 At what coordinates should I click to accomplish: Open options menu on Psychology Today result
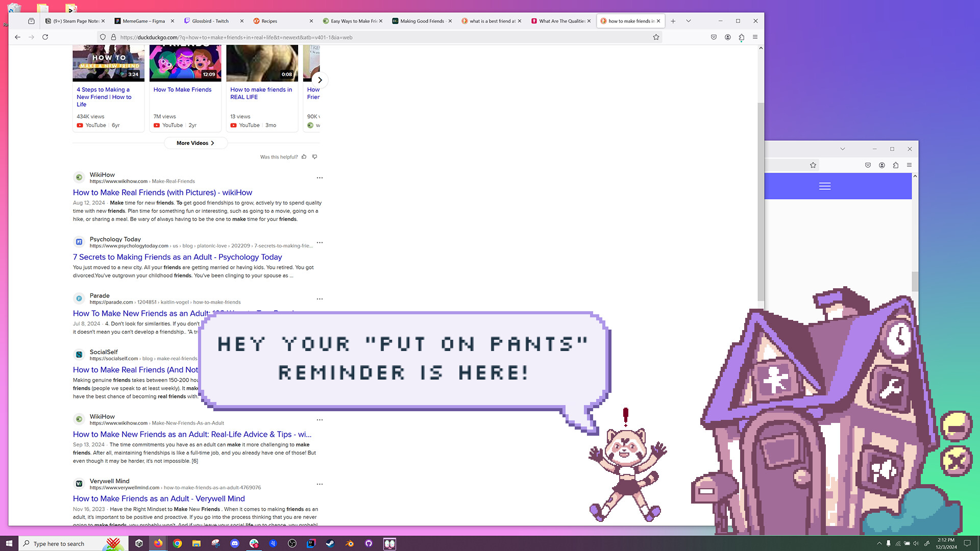(x=320, y=242)
